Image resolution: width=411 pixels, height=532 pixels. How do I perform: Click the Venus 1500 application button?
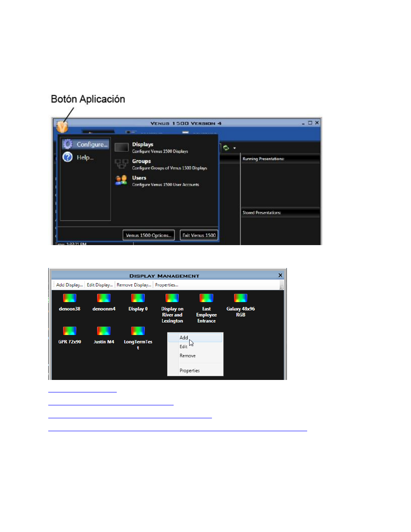click(62, 127)
